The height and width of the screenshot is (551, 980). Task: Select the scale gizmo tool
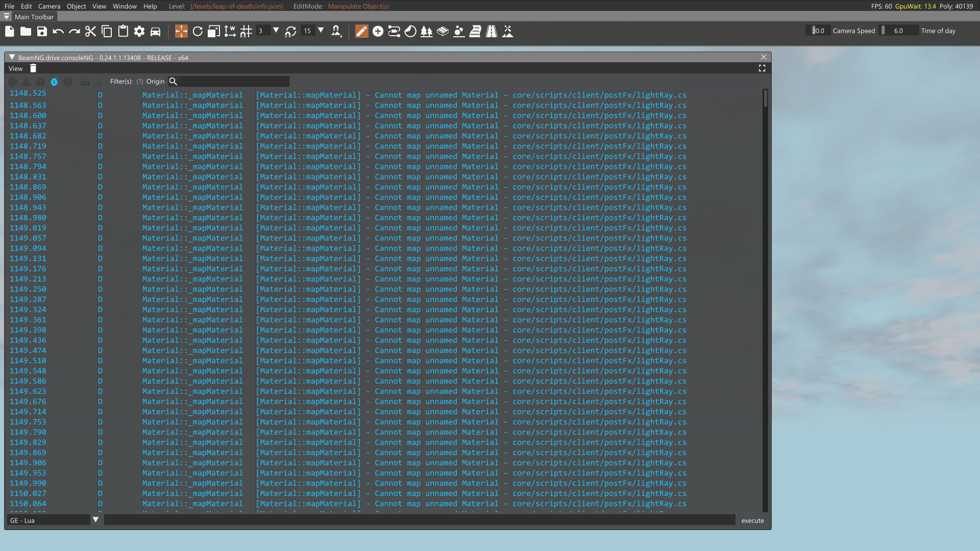[214, 32]
